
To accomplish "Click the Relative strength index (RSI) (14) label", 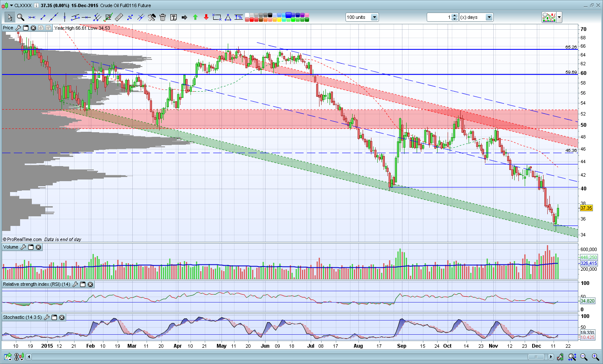I will pos(36,284).
